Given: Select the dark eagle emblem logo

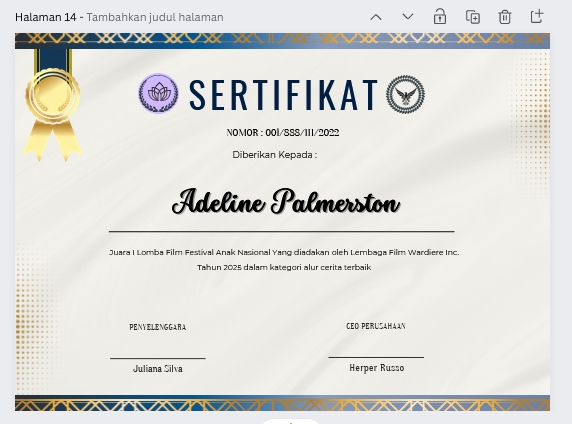Looking at the screenshot, I should [x=405, y=95].
